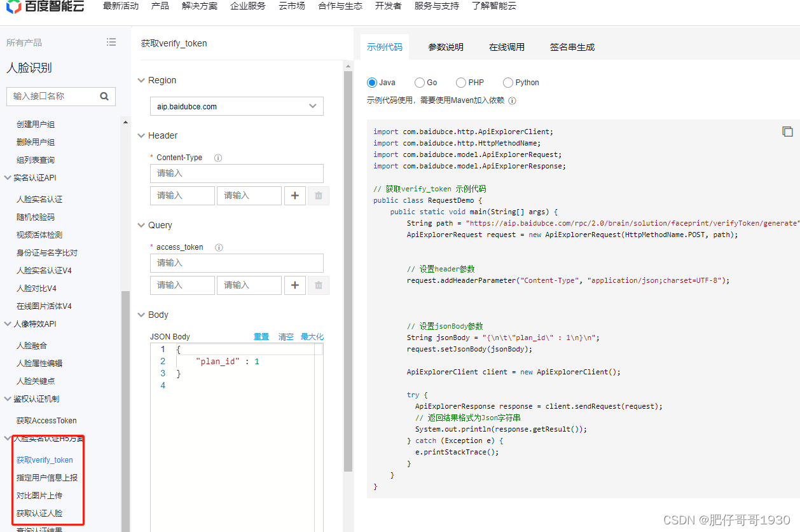This screenshot has width=800, height=532.
Task: Open the Region aip.baidubce.com dropdown
Action: [x=237, y=106]
